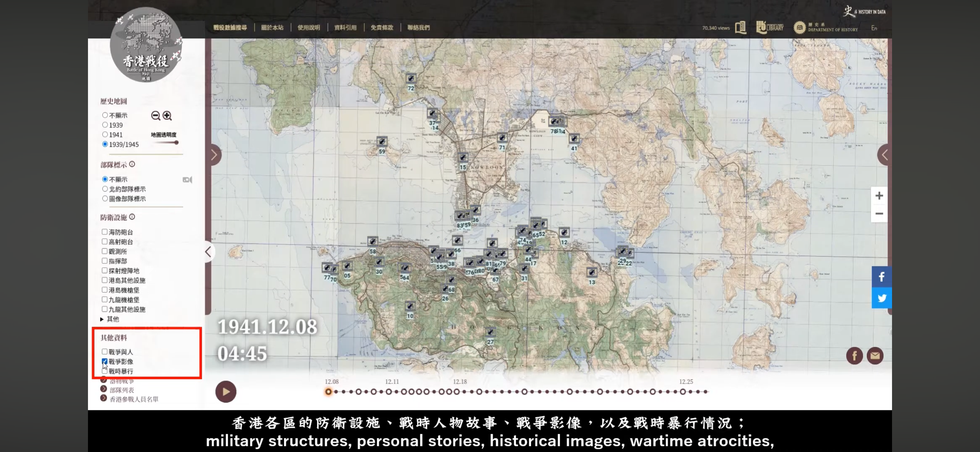
Task: Expand the left map panel arrow
Action: coord(214,155)
